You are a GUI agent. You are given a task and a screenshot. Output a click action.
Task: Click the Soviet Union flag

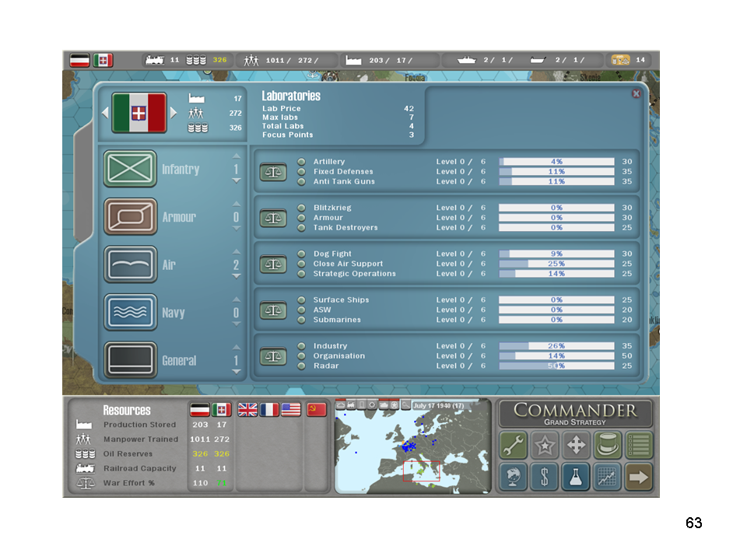(x=316, y=410)
